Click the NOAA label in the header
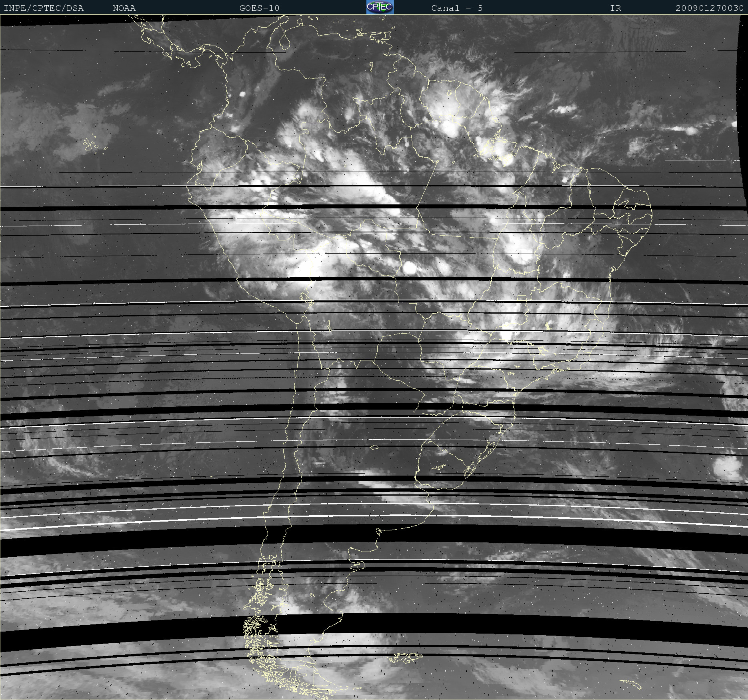The image size is (748, 700). click(x=124, y=8)
